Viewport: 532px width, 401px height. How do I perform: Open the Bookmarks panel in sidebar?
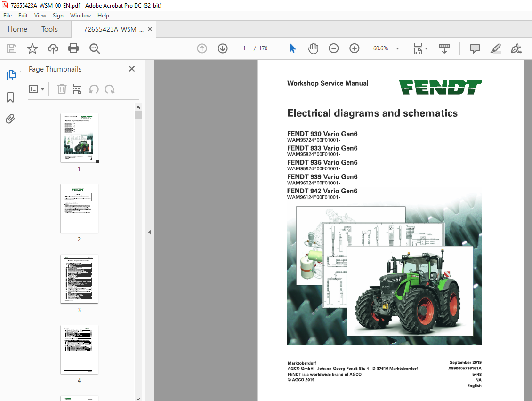point(10,97)
